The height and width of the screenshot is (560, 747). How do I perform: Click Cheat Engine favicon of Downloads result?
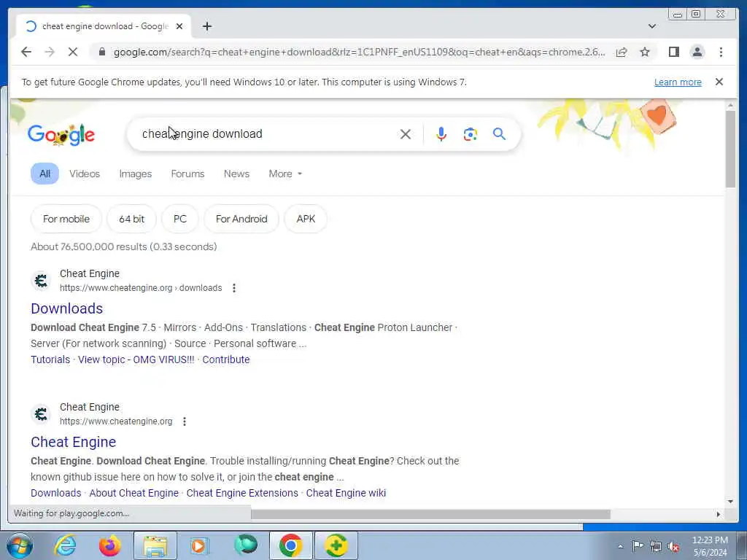point(42,281)
